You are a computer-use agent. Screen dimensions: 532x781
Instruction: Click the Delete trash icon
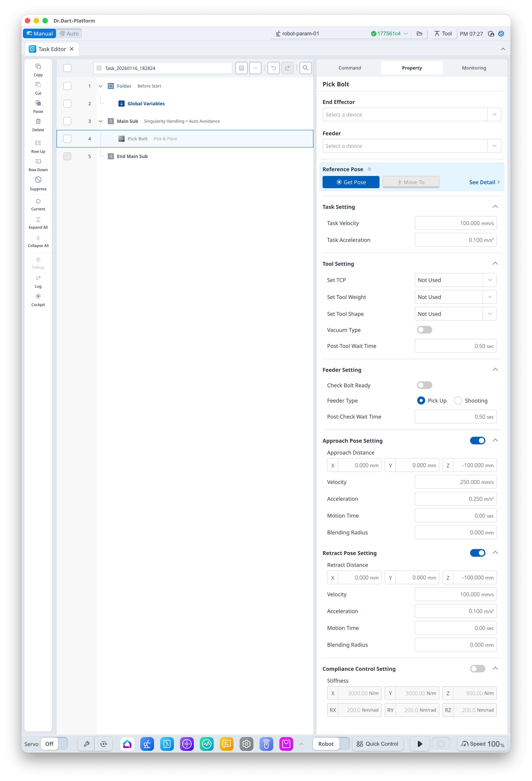(38, 121)
